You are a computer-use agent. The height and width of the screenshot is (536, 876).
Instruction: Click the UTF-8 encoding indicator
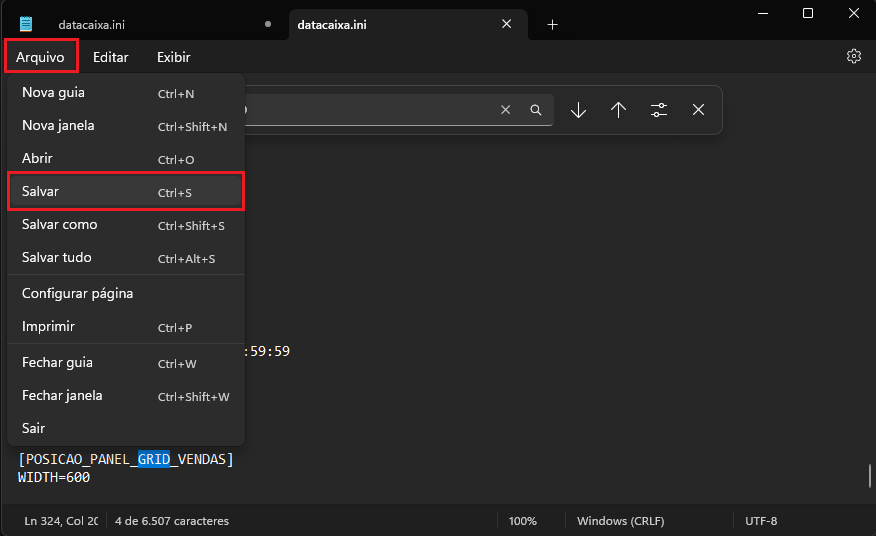(761, 521)
